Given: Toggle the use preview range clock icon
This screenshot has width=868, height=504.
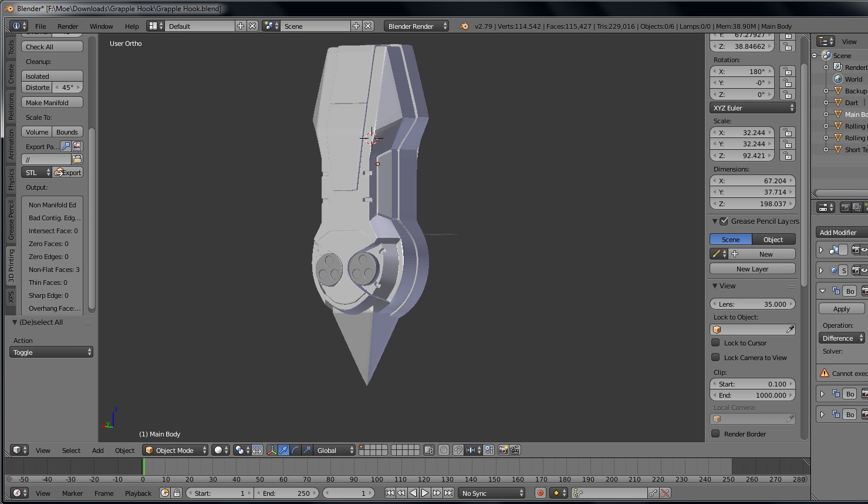Looking at the screenshot, I should [x=165, y=493].
